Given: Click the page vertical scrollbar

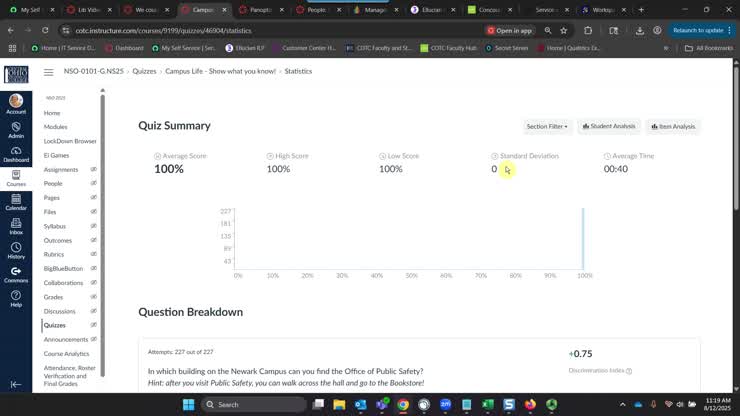Looking at the screenshot, I should point(736,137).
